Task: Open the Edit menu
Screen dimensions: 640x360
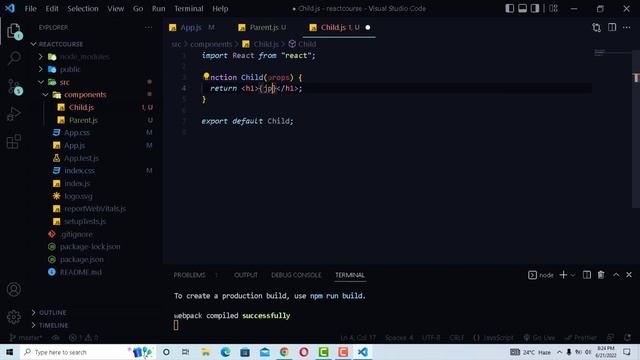Action: point(52,8)
